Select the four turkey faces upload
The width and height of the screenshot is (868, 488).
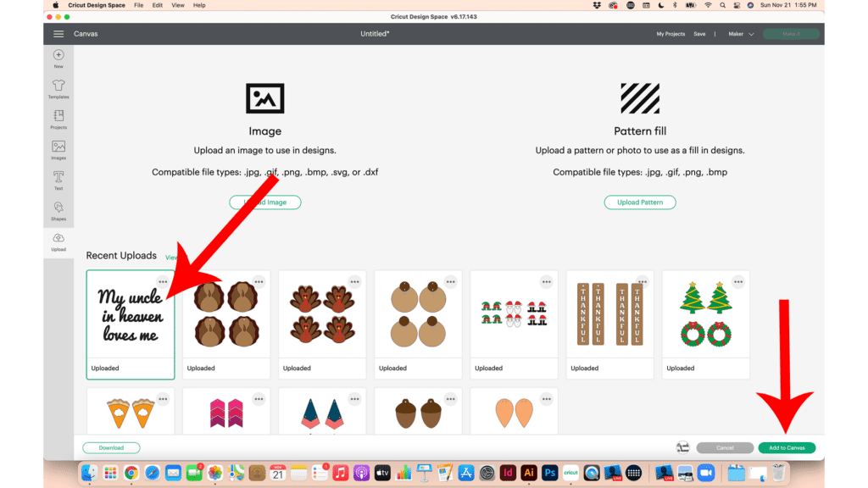pyautogui.click(x=322, y=324)
